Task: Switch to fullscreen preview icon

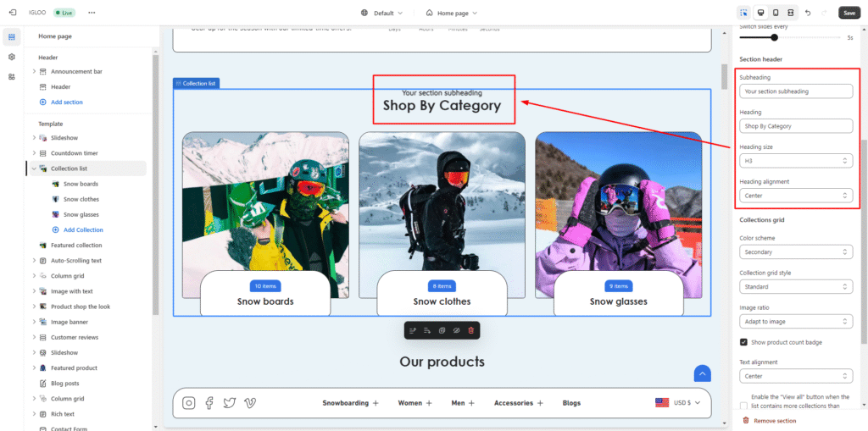Action: point(790,13)
